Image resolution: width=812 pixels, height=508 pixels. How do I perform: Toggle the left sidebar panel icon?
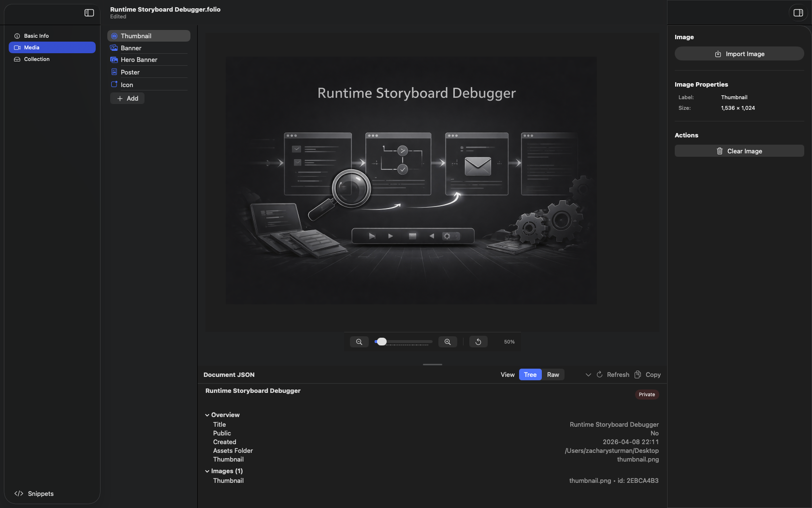89,13
